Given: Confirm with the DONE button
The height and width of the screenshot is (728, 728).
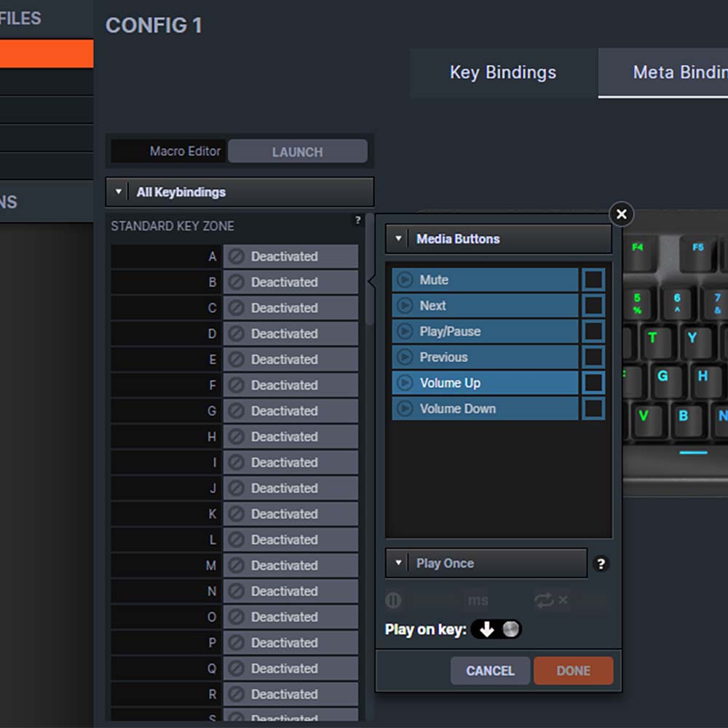Looking at the screenshot, I should pyautogui.click(x=574, y=670).
